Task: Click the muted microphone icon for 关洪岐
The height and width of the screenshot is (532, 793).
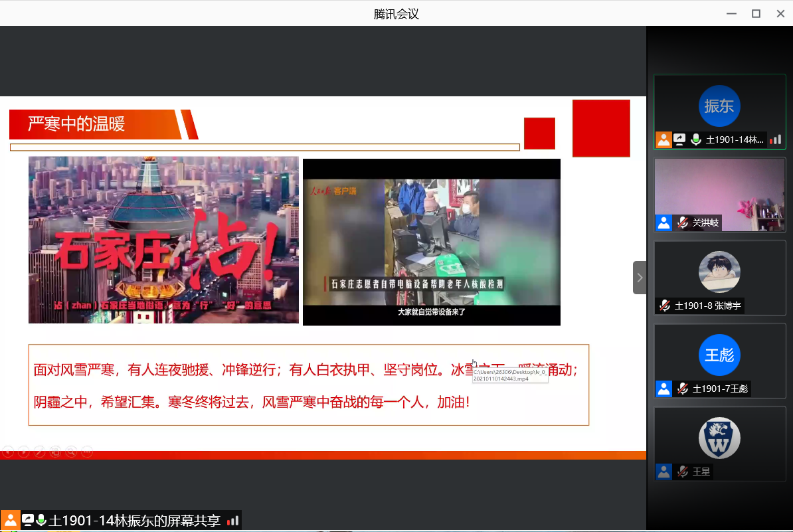Action: pyautogui.click(x=683, y=223)
